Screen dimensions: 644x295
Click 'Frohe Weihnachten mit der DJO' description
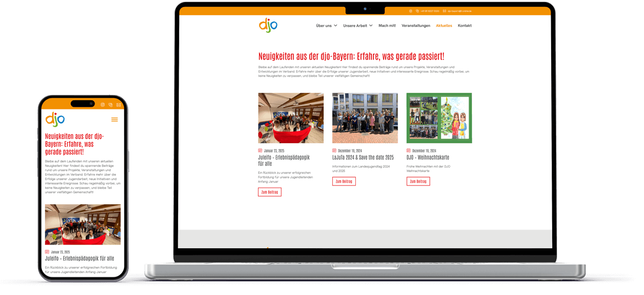coord(428,168)
